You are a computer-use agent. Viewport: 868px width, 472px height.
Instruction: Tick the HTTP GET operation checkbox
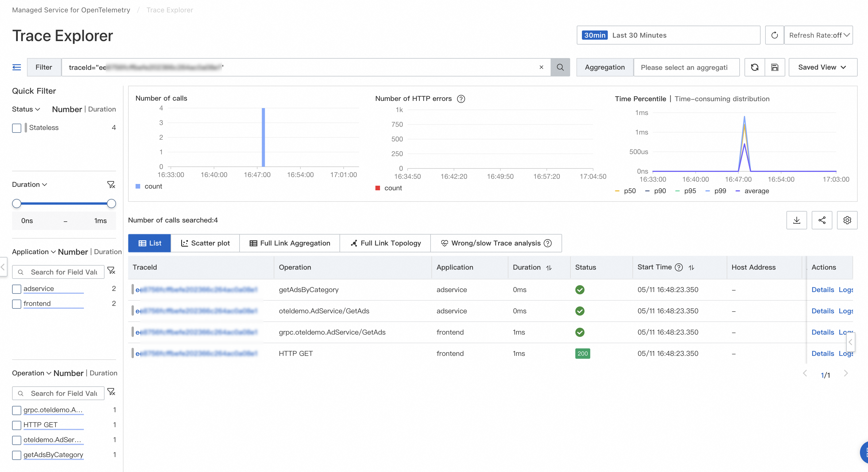[16, 425]
